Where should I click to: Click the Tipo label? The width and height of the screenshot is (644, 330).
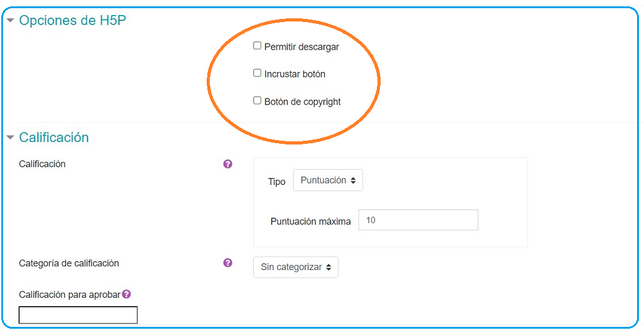click(277, 182)
